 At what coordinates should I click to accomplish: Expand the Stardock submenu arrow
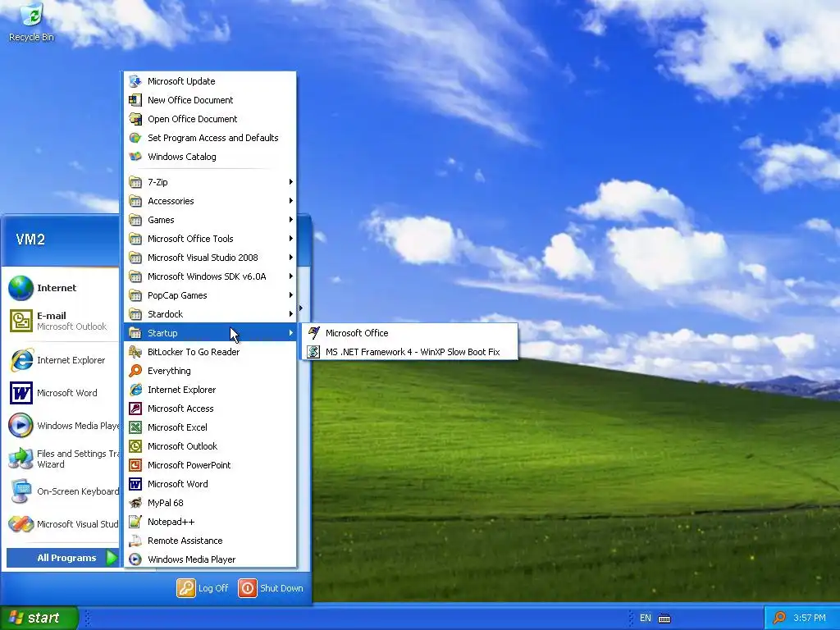[291, 314]
